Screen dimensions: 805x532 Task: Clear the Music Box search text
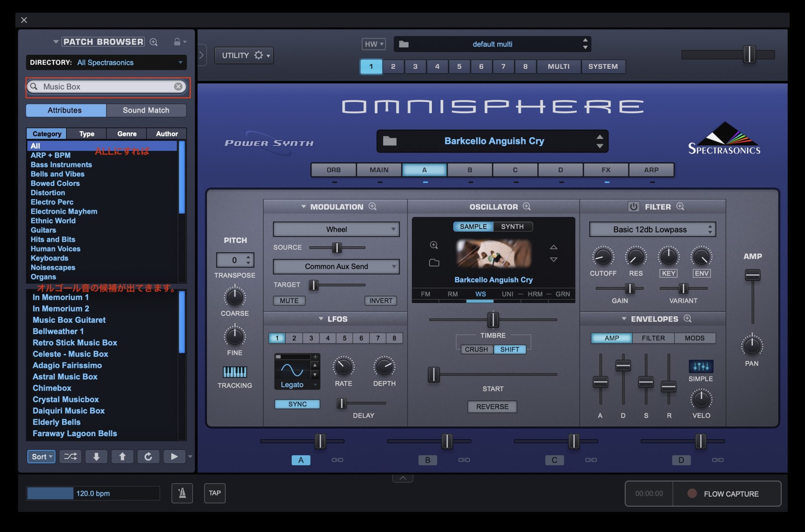(x=178, y=87)
